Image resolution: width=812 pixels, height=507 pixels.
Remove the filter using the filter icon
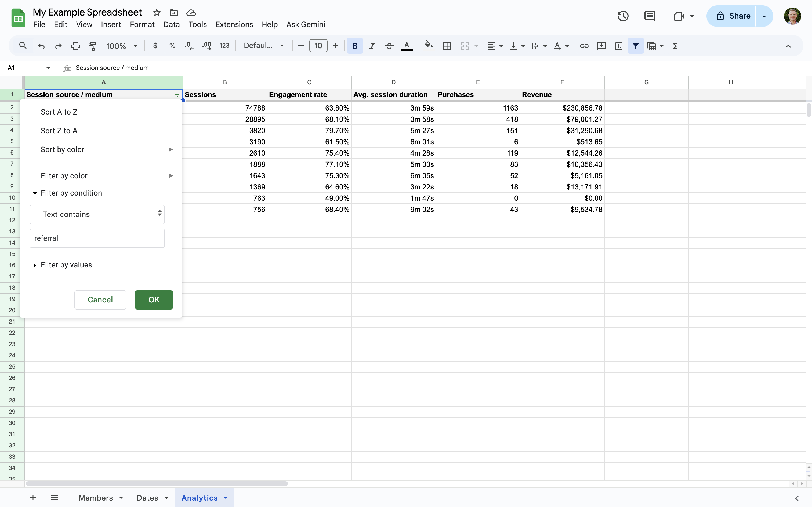(x=636, y=46)
